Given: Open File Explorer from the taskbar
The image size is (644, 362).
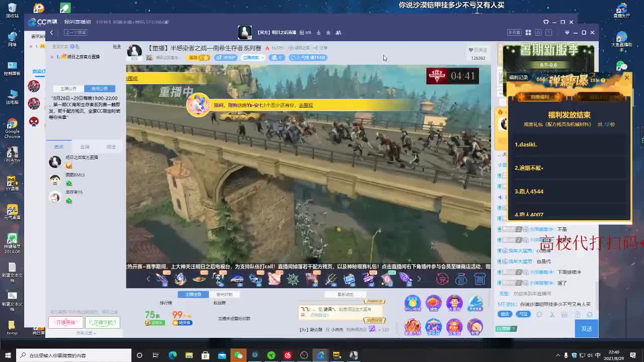Looking at the screenshot, I should (189, 355).
